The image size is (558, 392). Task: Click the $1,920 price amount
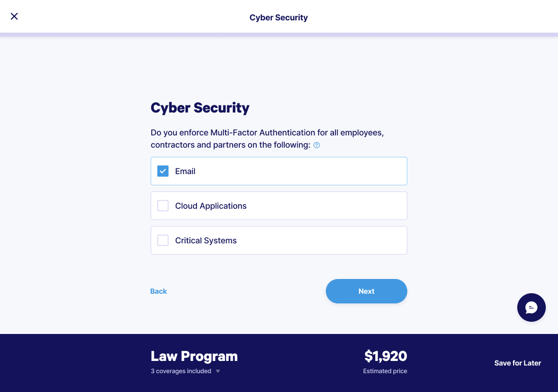click(385, 356)
